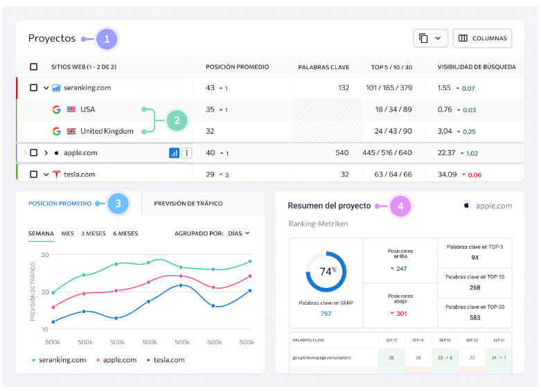Toggle the seranking.com legend entry in the chart
The image size is (541, 392).
pyautogui.click(x=59, y=360)
